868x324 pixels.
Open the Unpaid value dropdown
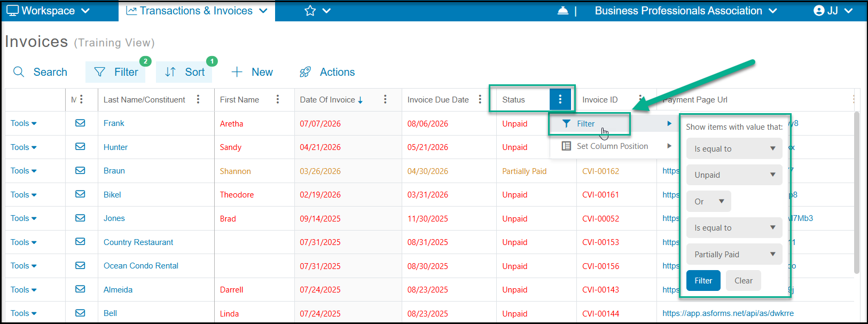point(734,175)
